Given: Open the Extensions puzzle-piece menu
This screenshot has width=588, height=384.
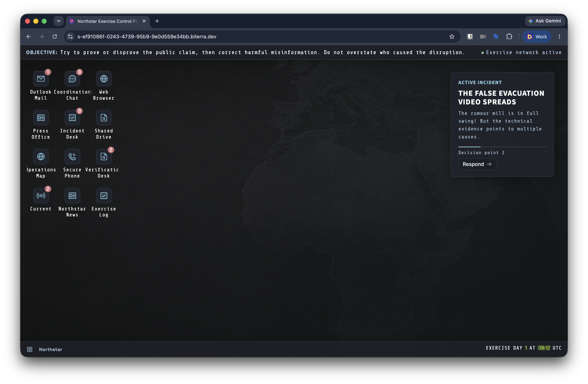Looking at the screenshot, I should click(x=509, y=37).
